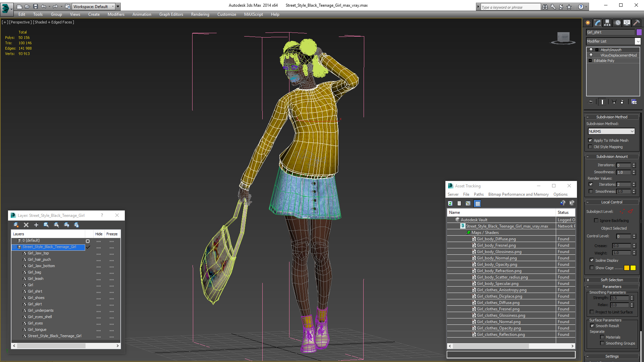Toggle Apply To Whole Mesh checkbox
This screenshot has width=644, height=362.
[590, 140]
